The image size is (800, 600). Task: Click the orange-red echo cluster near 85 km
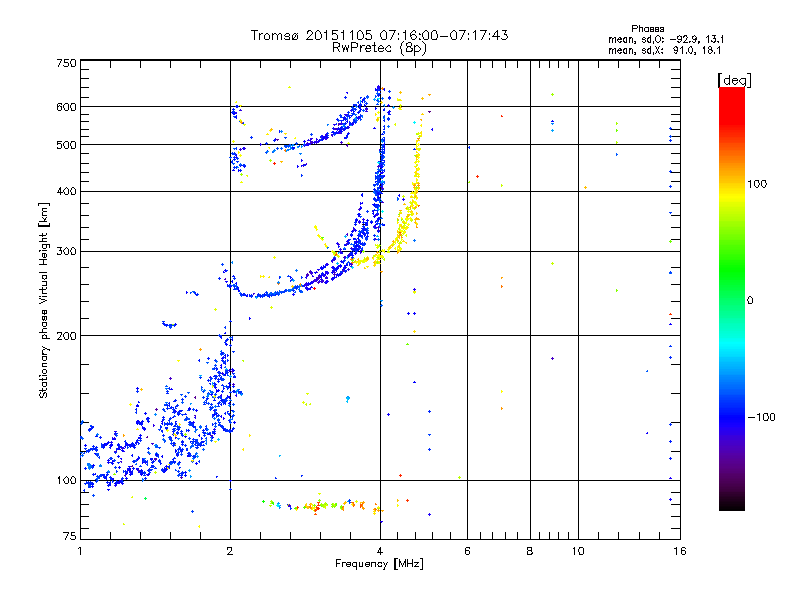(x=319, y=506)
